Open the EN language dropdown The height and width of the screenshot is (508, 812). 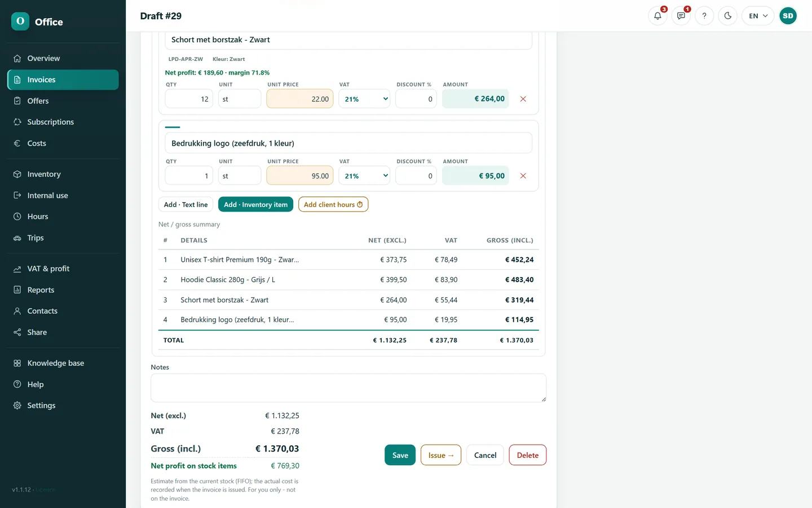(758, 16)
